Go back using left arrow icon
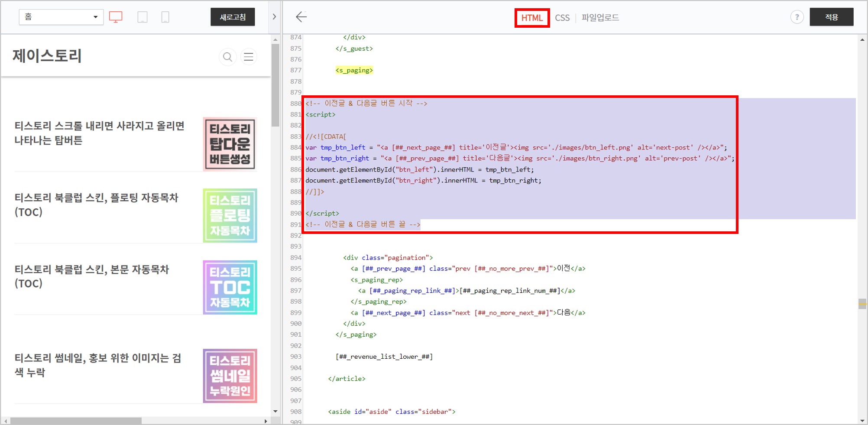 tap(301, 17)
